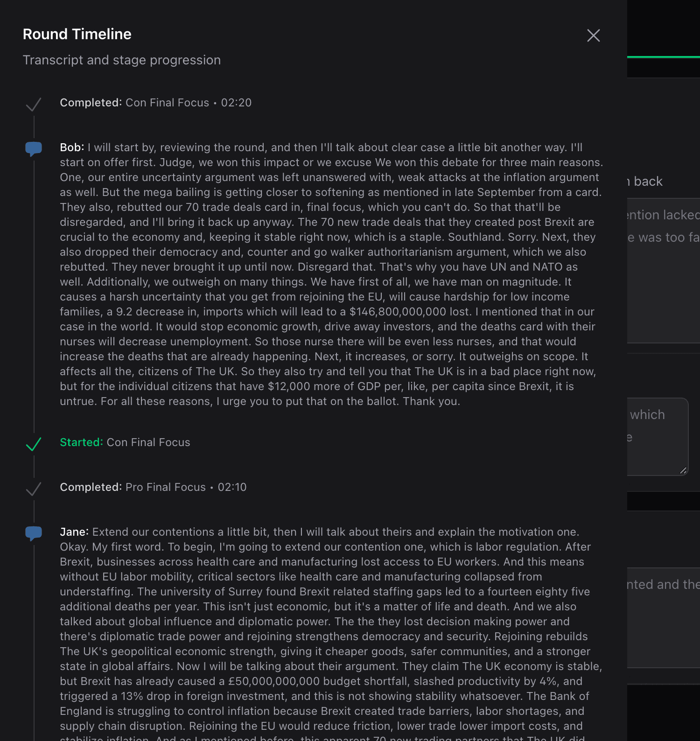Click the Transcript and stage progression subtitle
This screenshot has height=741, width=700.
point(122,60)
